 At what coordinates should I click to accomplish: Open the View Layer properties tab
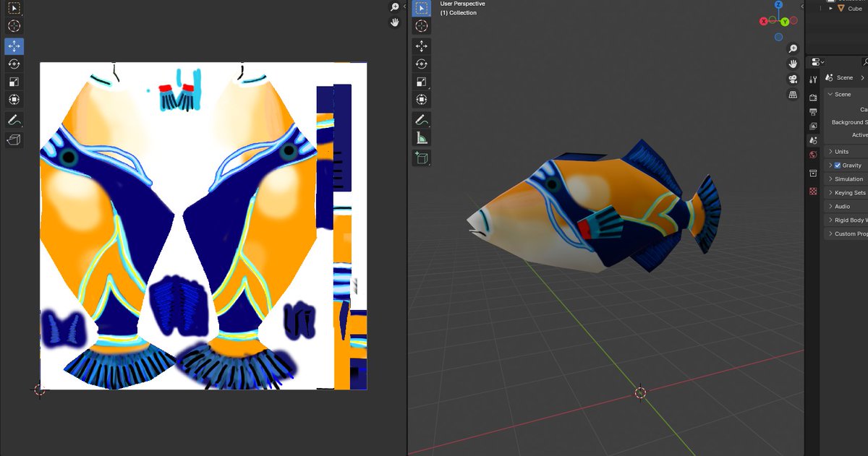coord(813,126)
